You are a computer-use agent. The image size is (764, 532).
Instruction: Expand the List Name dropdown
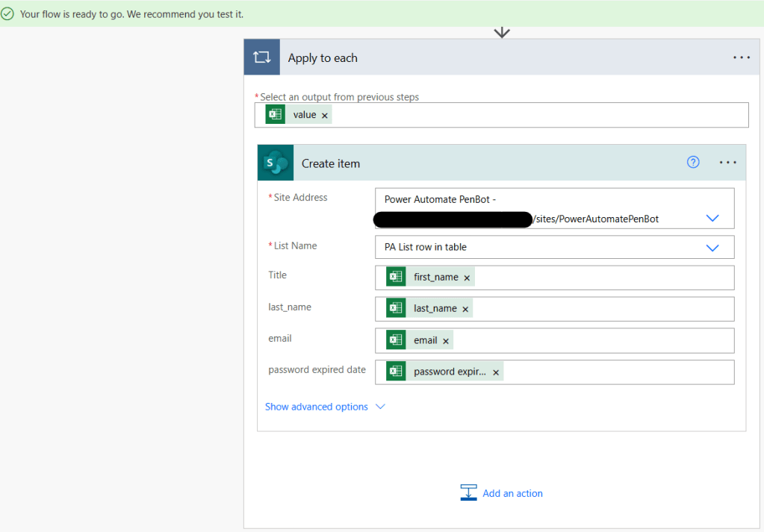pos(712,248)
